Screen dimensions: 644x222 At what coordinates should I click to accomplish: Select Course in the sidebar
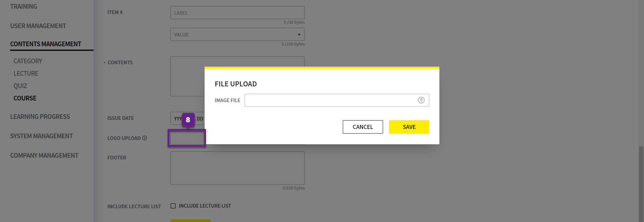pos(25,98)
